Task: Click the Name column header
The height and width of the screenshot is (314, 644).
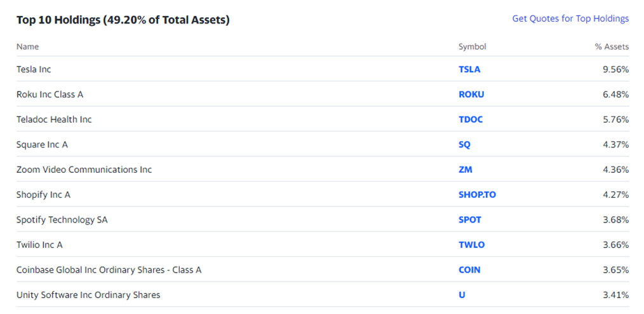Action: tap(27, 46)
